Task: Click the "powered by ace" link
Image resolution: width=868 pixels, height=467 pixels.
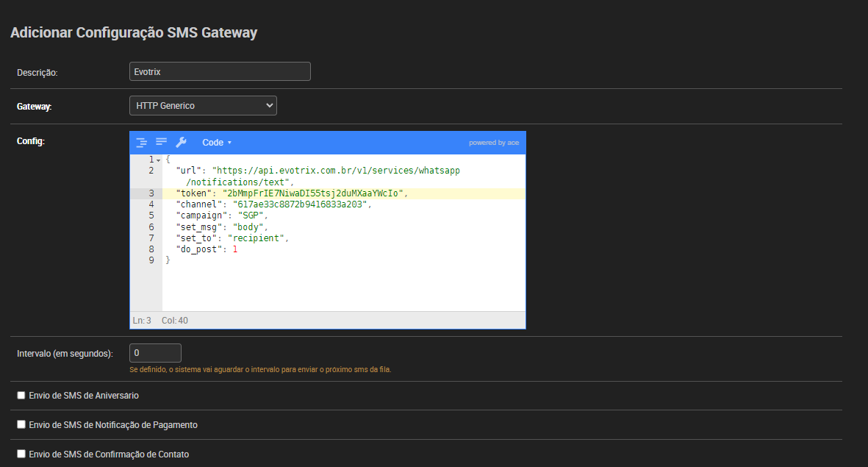Action: [494, 143]
